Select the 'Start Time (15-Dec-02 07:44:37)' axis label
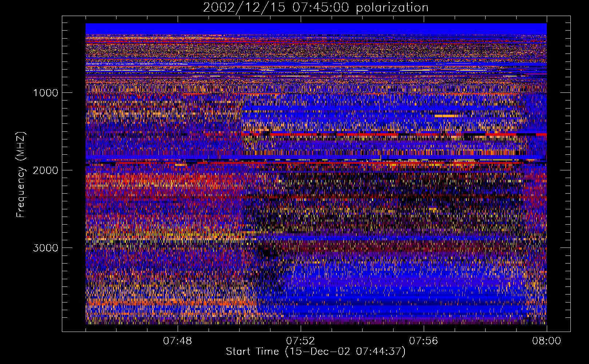This screenshot has width=589, height=364. [x=316, y=352]
